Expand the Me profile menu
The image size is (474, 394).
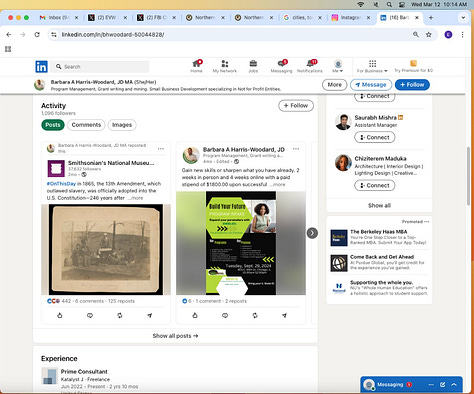pyautogui.click(x=338, y=66)
